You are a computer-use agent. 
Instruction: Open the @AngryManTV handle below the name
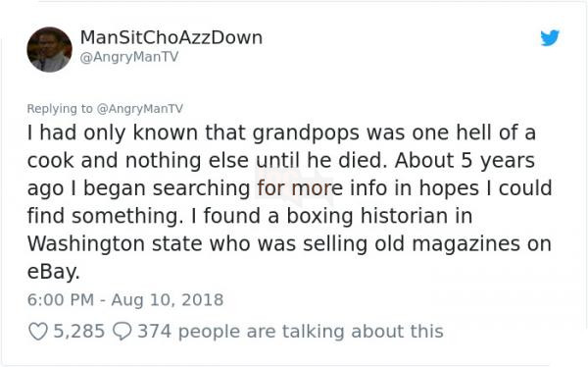(x=129, y=57)
